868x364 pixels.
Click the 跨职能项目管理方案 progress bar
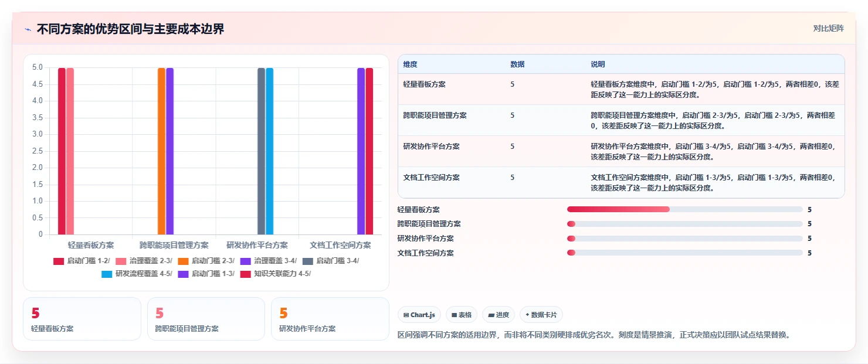click(x=685, y=224)
